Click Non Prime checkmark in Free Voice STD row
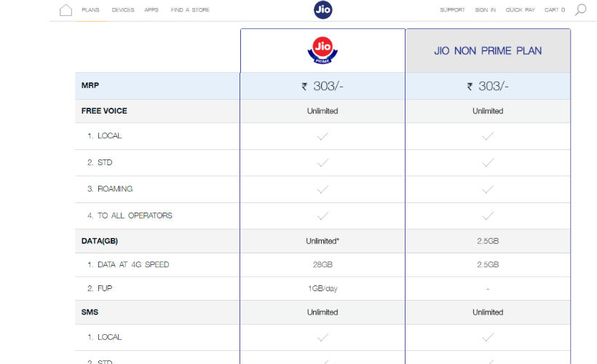This screenshot has width=597, height=364. (488, 162)
